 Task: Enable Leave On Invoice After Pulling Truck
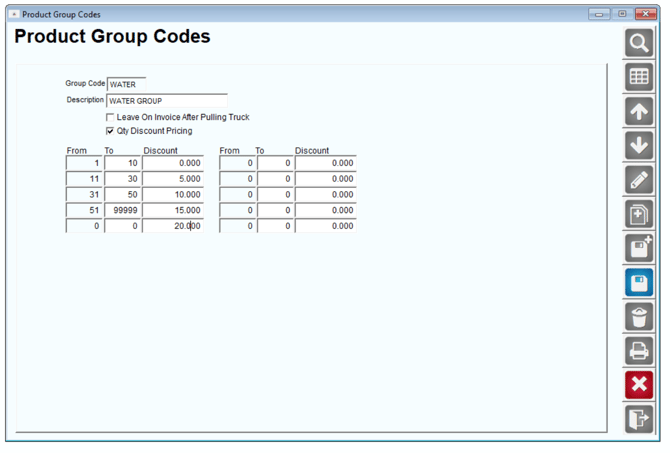[x=110, y=117]
